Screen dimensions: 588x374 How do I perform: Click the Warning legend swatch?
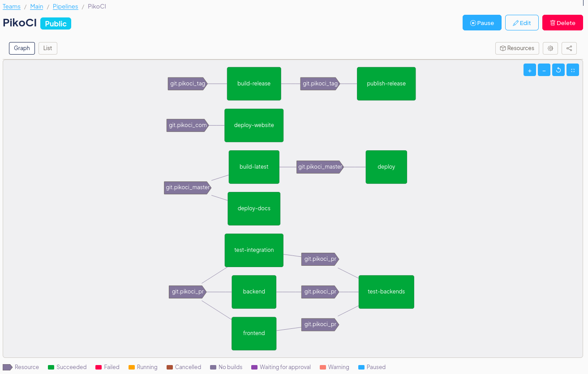click(x=323, y=367)
